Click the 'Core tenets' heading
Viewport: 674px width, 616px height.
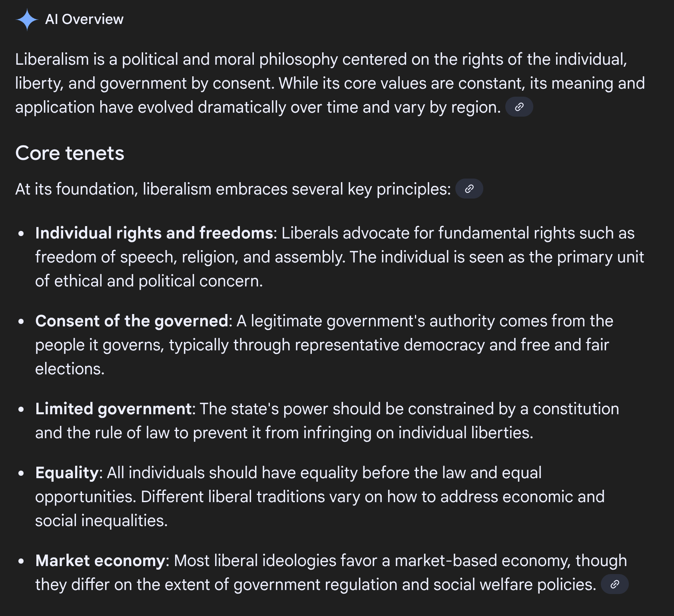(x=70, y=153)
